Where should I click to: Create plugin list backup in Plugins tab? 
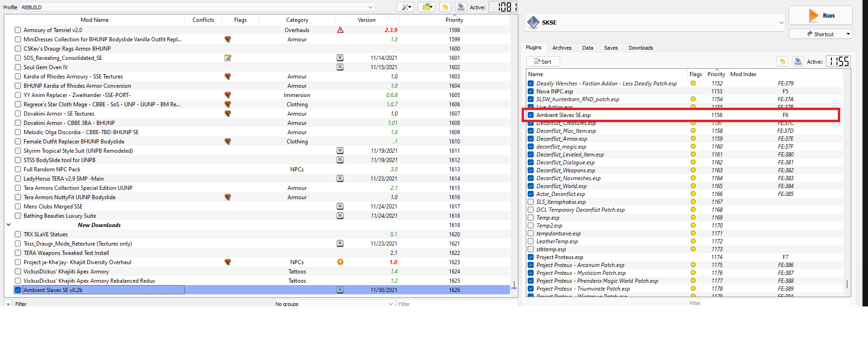coord(798,61)
